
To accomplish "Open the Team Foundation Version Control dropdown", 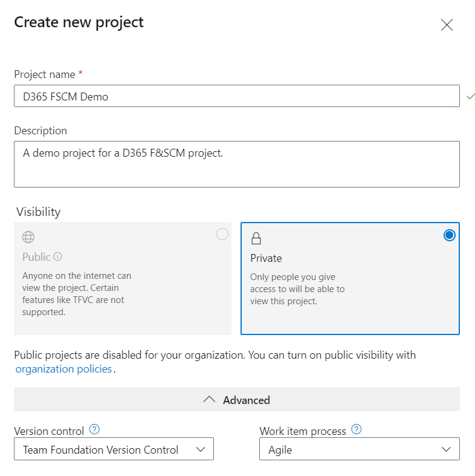I will click(x=114, y=449).
